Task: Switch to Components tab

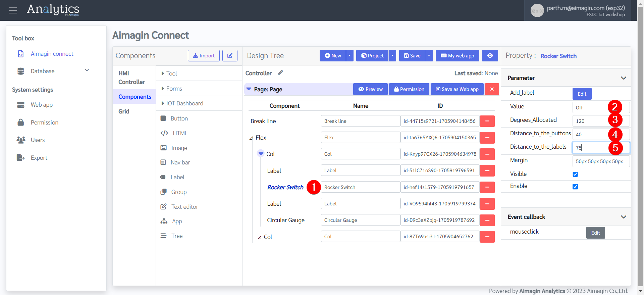Action: click(x=135, y=97)
